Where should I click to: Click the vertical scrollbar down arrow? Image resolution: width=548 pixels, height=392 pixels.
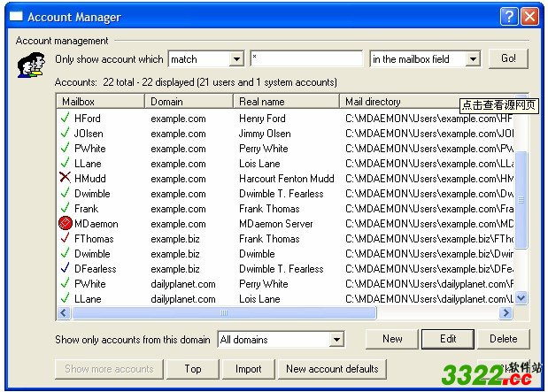click(521, 298)
